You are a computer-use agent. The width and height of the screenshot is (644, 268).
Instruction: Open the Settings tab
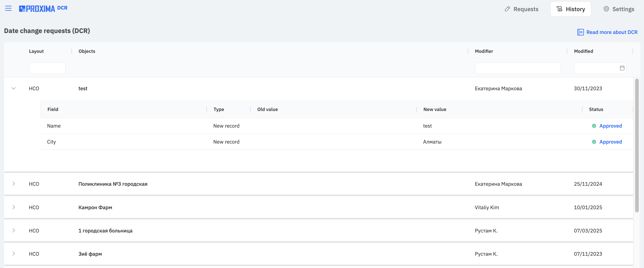pyautogui.click(x=619, y=9)
